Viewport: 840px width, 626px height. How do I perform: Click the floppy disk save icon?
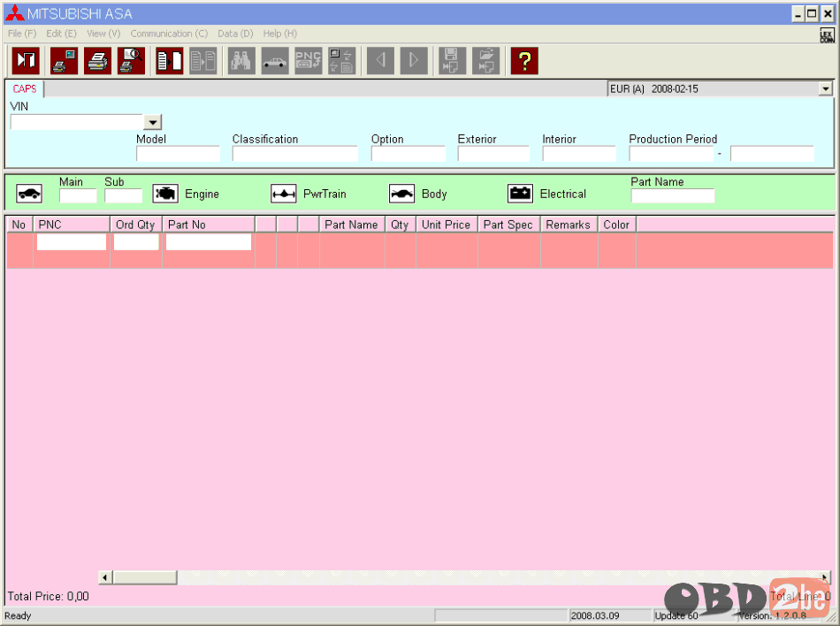pyautogui.click(x=452, y=60)
